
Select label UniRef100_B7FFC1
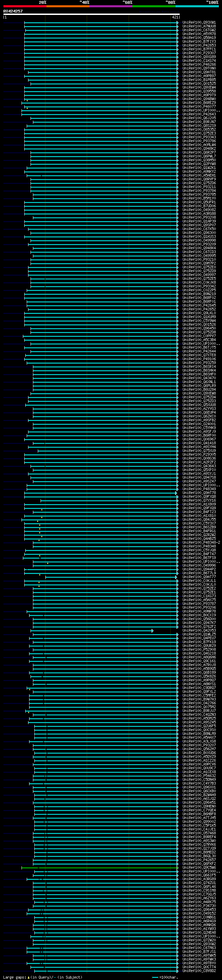point(199,49)
